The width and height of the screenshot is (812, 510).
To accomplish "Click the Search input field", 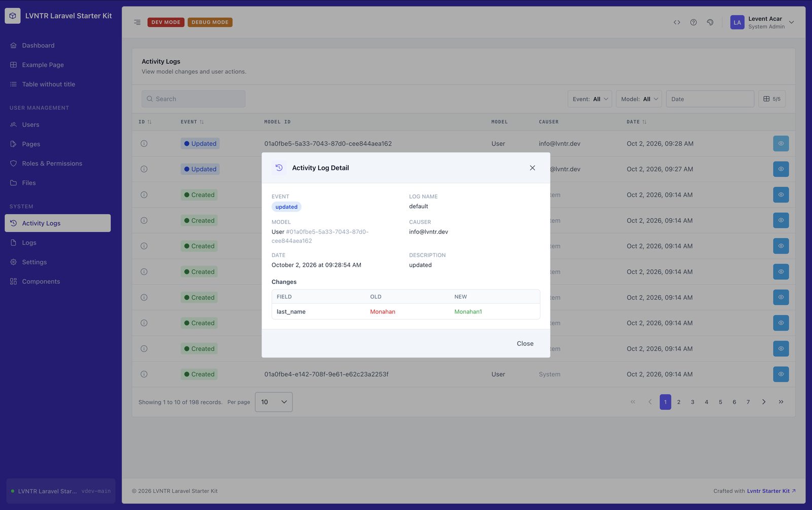I will pos(193,99).
